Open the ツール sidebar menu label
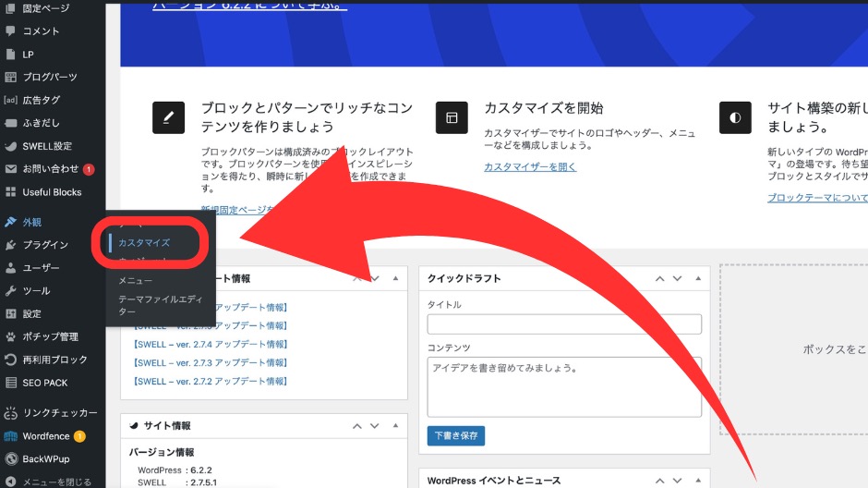Image resolution: width=868 pixels, height=488 pixels. click(x=37, y=291)
